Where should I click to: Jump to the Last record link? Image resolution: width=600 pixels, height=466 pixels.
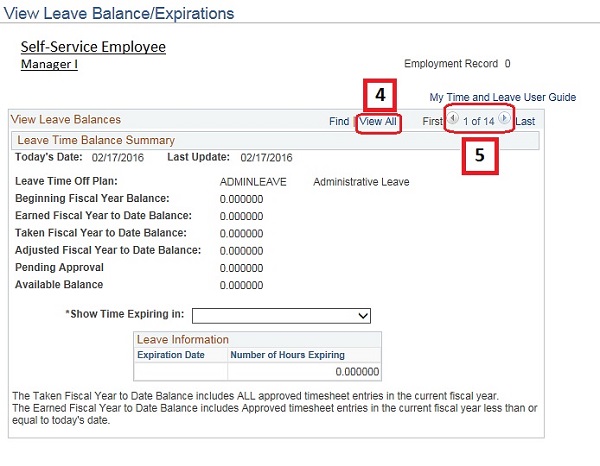(525, 121)
